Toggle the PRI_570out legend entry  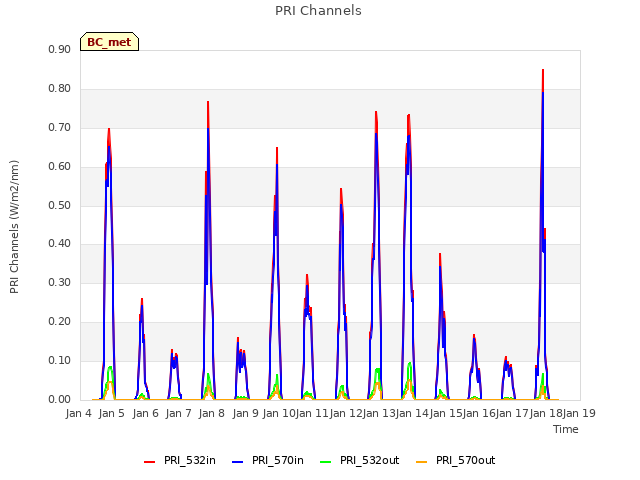(456, 460)
